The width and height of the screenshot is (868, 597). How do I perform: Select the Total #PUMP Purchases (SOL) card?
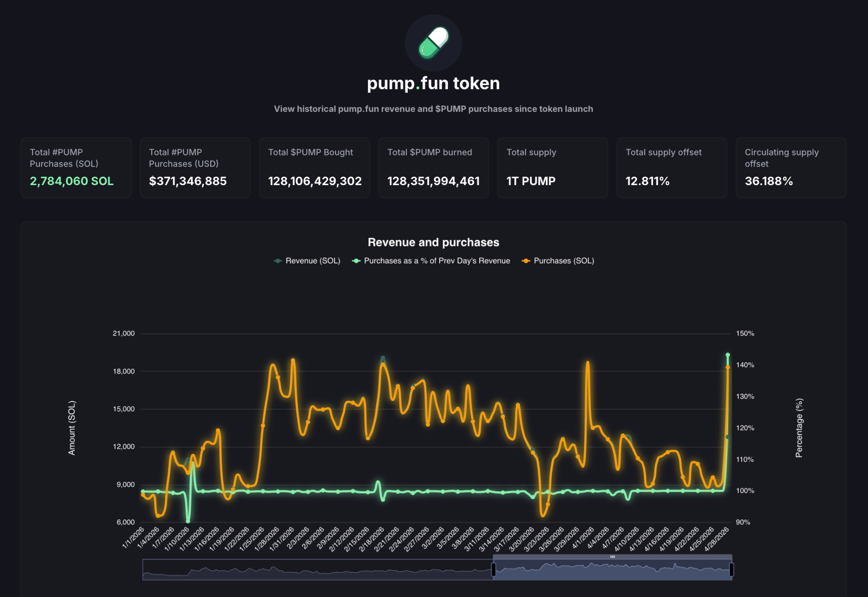click(x=76, y=168)
